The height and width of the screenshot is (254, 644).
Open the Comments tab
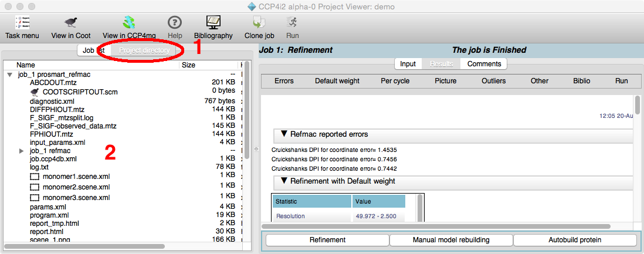coord(484,63)
